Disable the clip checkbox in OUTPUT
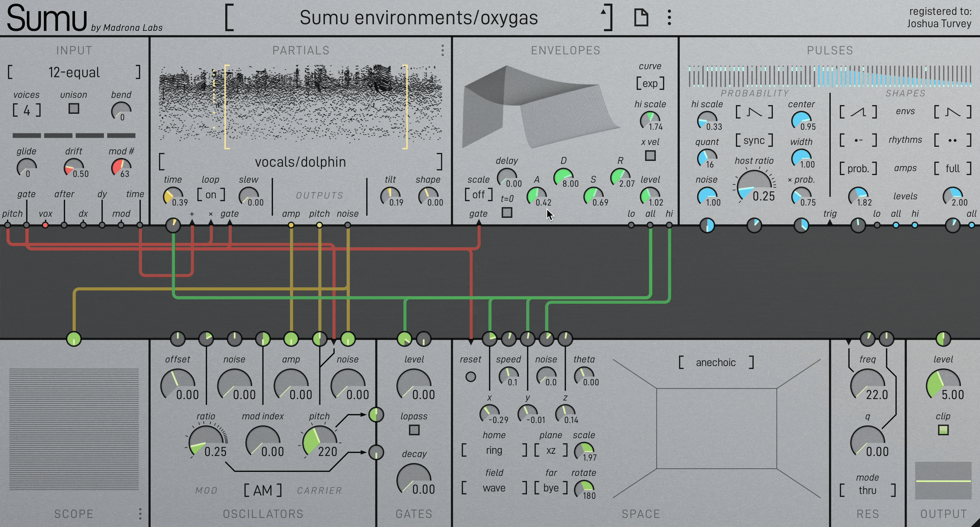 943,430
